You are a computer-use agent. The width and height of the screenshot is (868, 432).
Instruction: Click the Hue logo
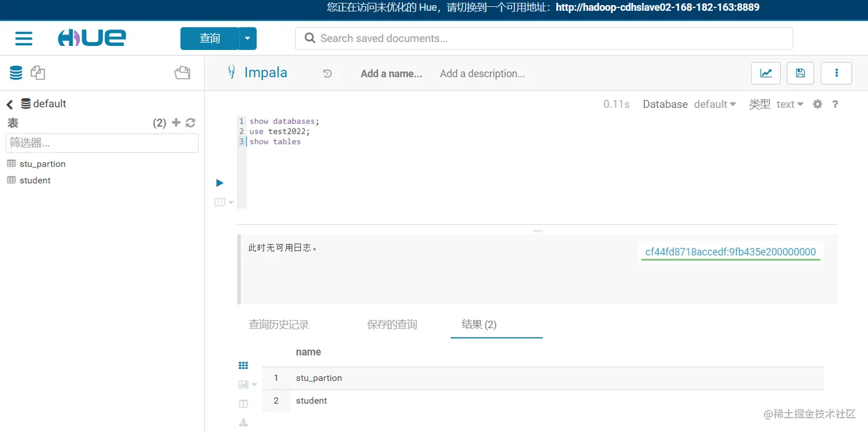click(x=92, y=38)
